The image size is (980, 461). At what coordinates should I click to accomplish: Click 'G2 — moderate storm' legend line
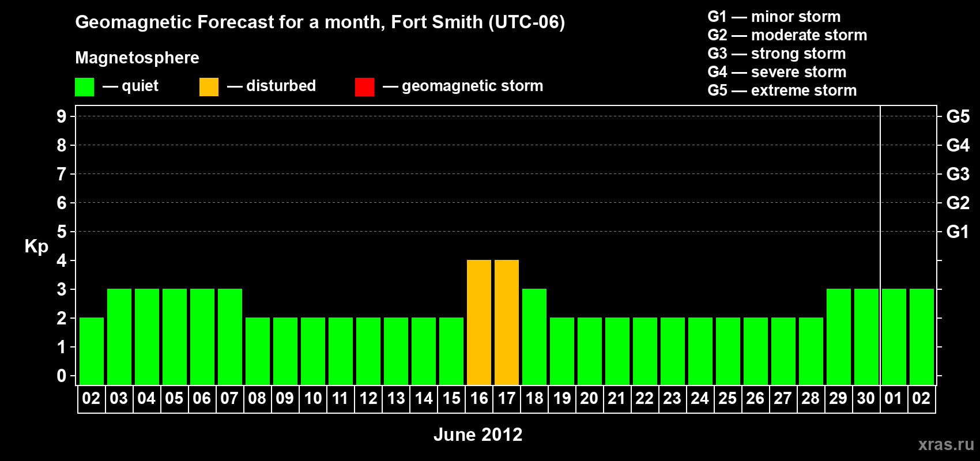787,35
